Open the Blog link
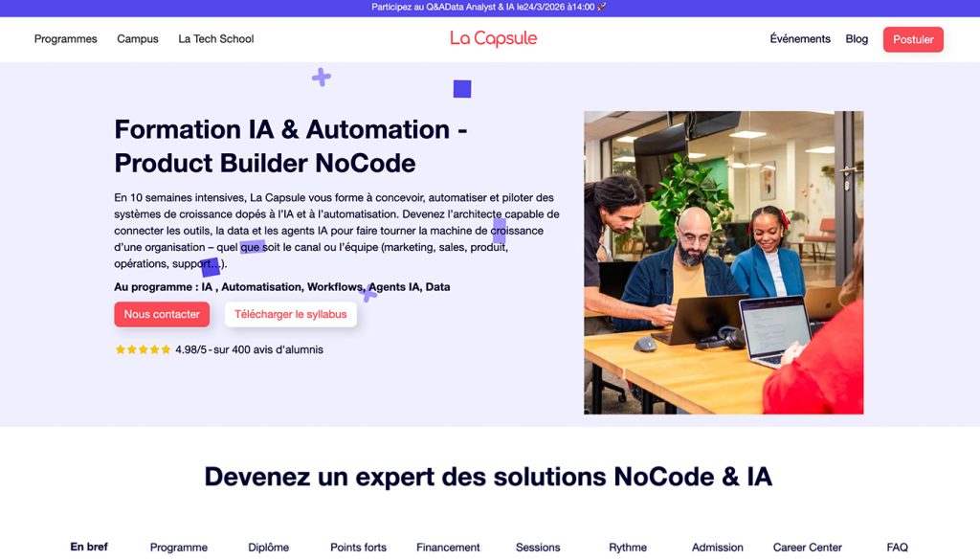 (x=857, y=38)
